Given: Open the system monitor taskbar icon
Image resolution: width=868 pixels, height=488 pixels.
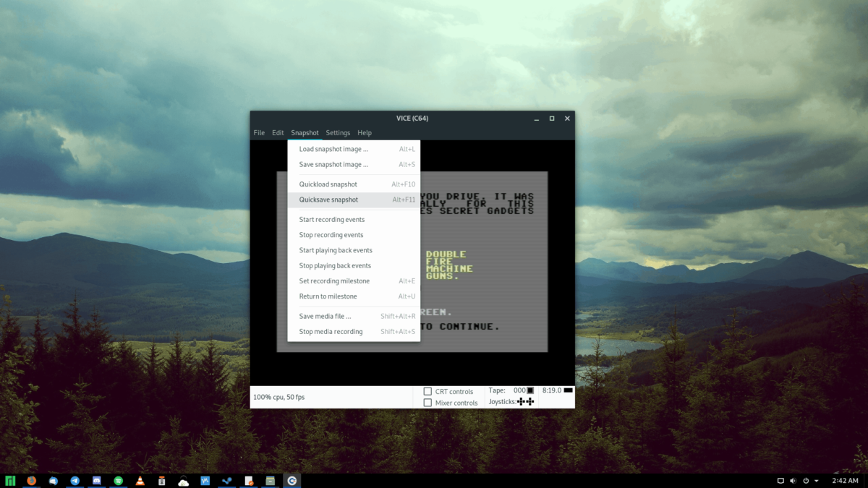Looking at the screenshot, I should coord(205,481).
